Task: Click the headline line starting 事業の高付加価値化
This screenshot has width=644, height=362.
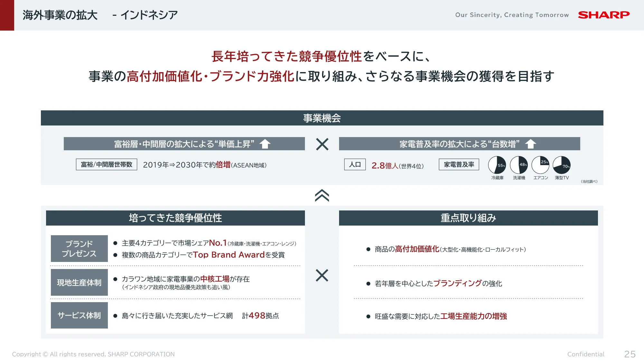Action: (x=322, y=76)
